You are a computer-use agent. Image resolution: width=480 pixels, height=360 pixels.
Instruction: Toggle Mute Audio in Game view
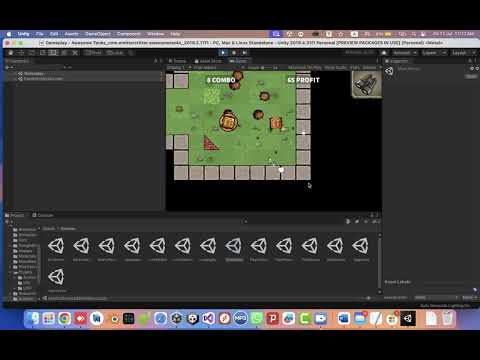pos(336,68)
